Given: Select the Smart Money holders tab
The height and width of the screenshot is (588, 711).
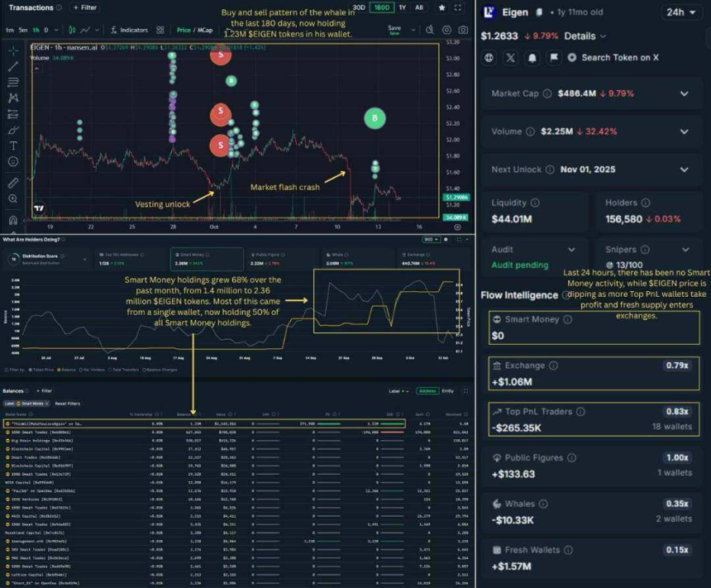Looking at the screenshot, I should (x=194, y=259).
